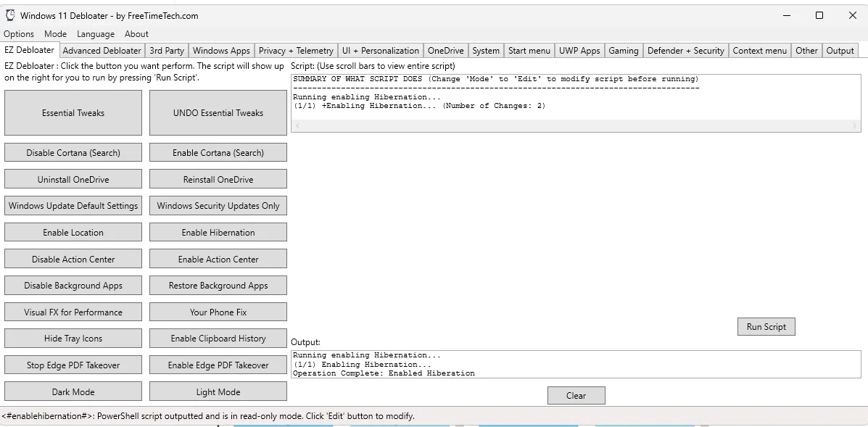
Task: Click the Script scrollbar right arrow
Action: point(856,126)
